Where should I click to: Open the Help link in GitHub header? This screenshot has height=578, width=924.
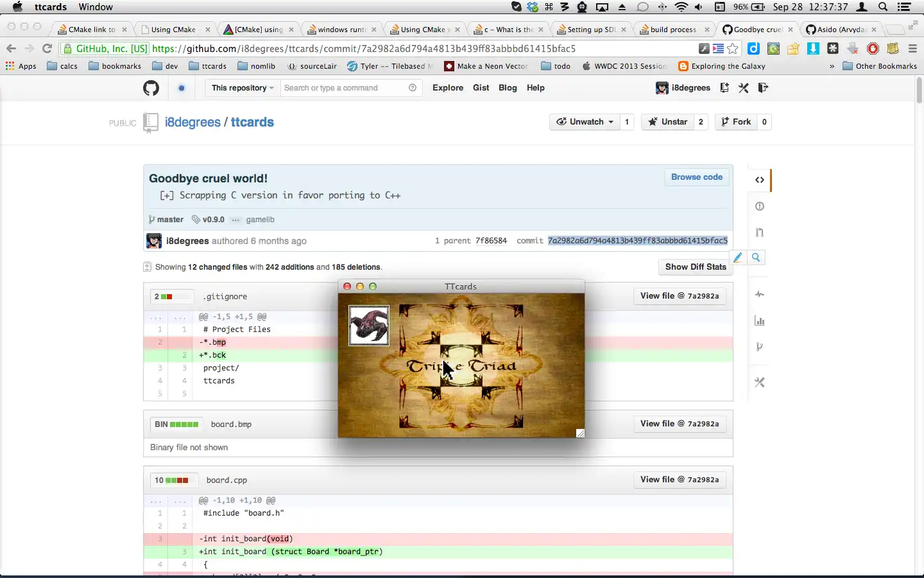(x=536, y=88)
